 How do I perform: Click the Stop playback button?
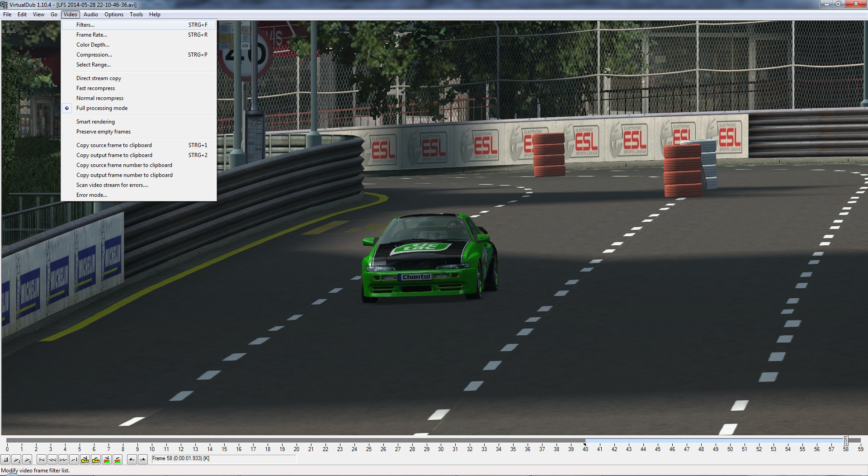pyautogui.click(x=6, y=460)
